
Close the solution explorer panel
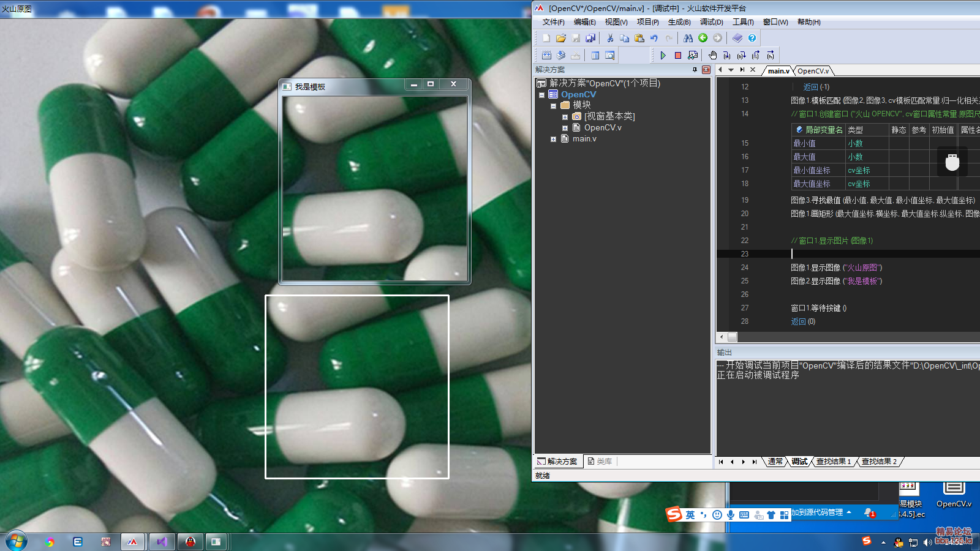click(x=706, y=70)
